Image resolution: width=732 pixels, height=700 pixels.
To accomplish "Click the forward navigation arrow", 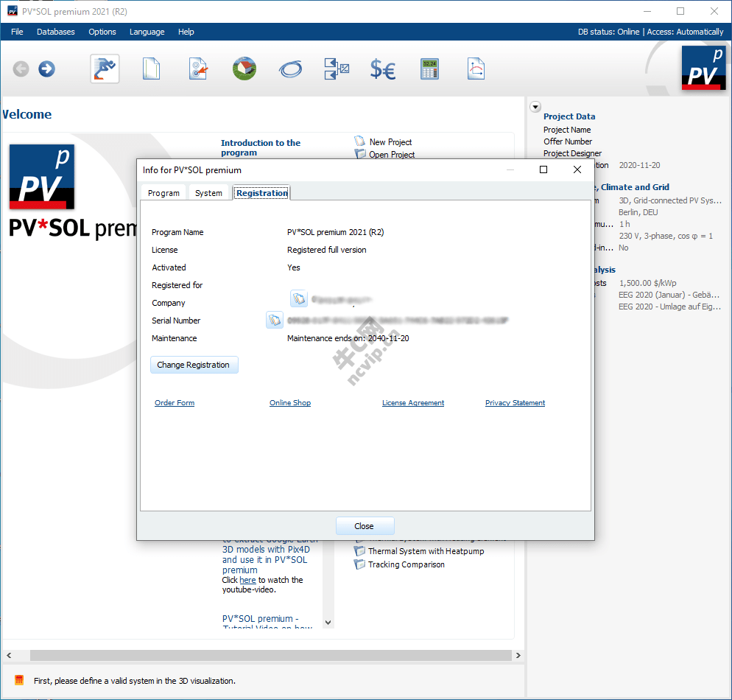I will coord(46,69).
